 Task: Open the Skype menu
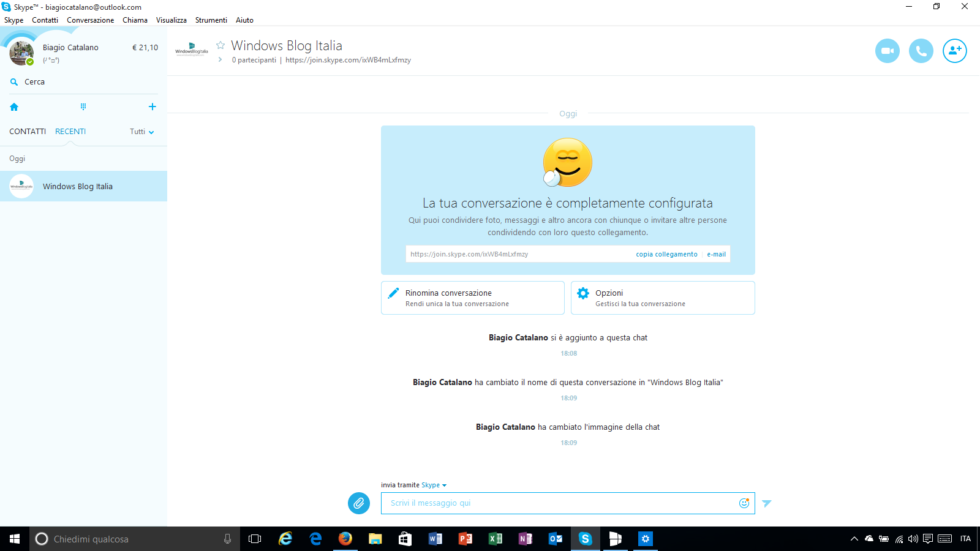coord(13,20)
